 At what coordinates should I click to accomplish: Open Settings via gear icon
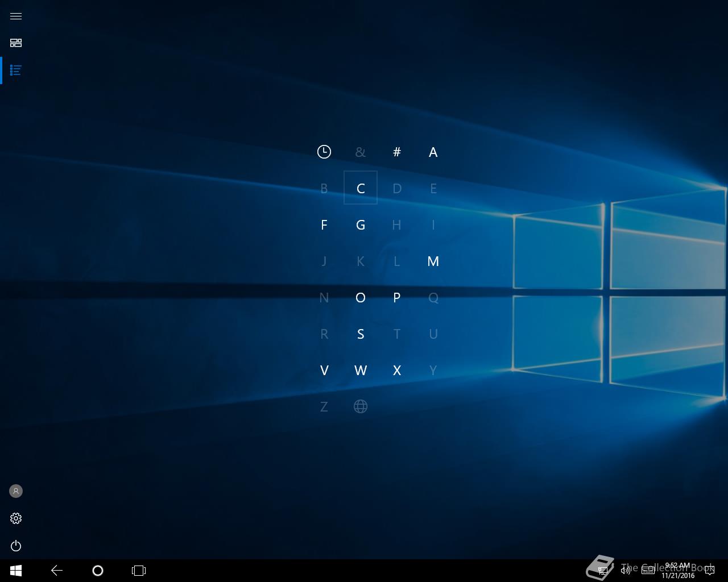16,518
